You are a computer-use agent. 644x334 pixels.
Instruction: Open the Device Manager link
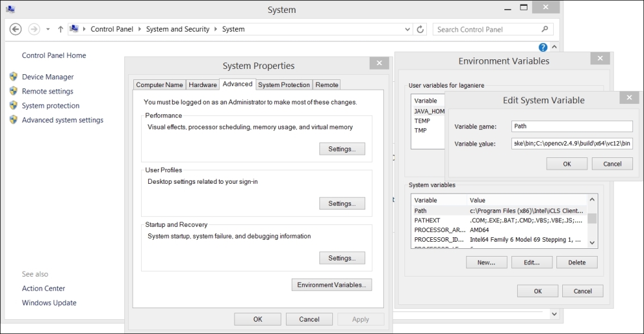pyautogui.click(x=48, y=77)
